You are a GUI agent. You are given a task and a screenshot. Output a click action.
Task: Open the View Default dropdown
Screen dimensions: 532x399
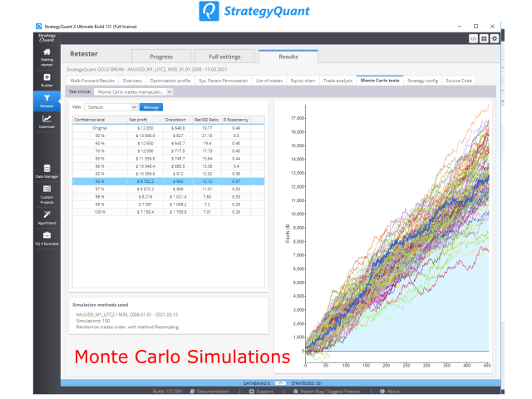click(x=111, y=107)
